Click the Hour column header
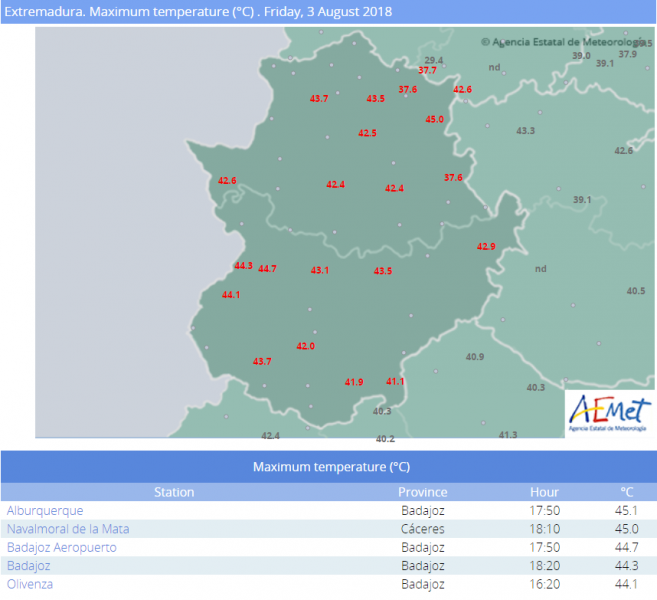Image resolution: width=657 pixels, height=600 pixels. tap(544, 492)
